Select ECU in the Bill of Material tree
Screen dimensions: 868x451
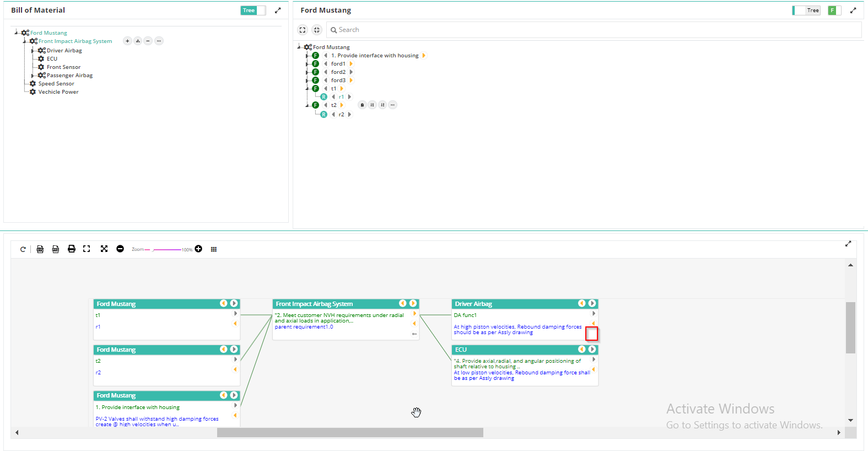tap(52, 59)
